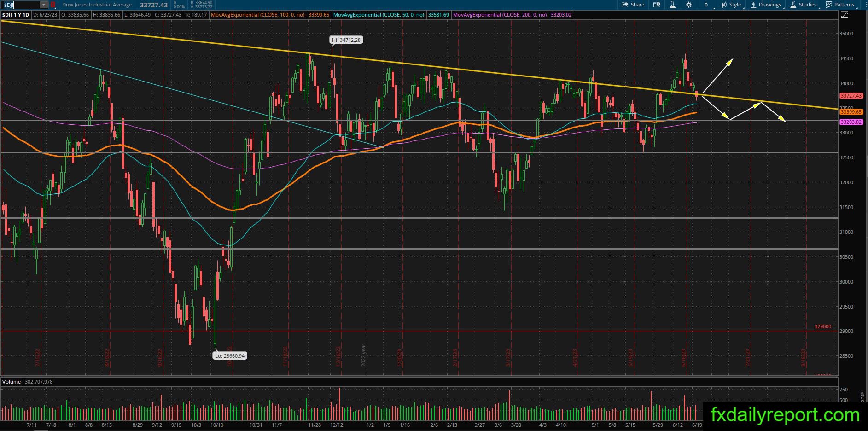Viewport: 868px width, 431px height.
Task: Click the 30500 price axis label
Action: coord(846,257)
